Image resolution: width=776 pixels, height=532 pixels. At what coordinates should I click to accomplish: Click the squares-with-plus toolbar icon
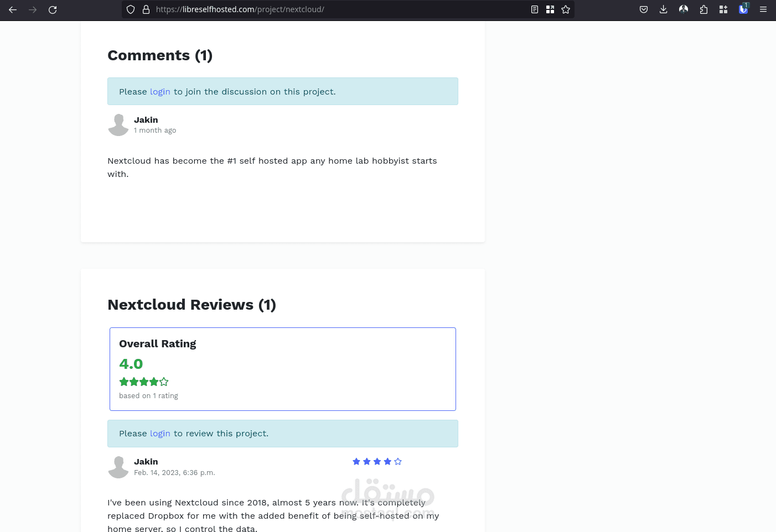pos(723,9)
